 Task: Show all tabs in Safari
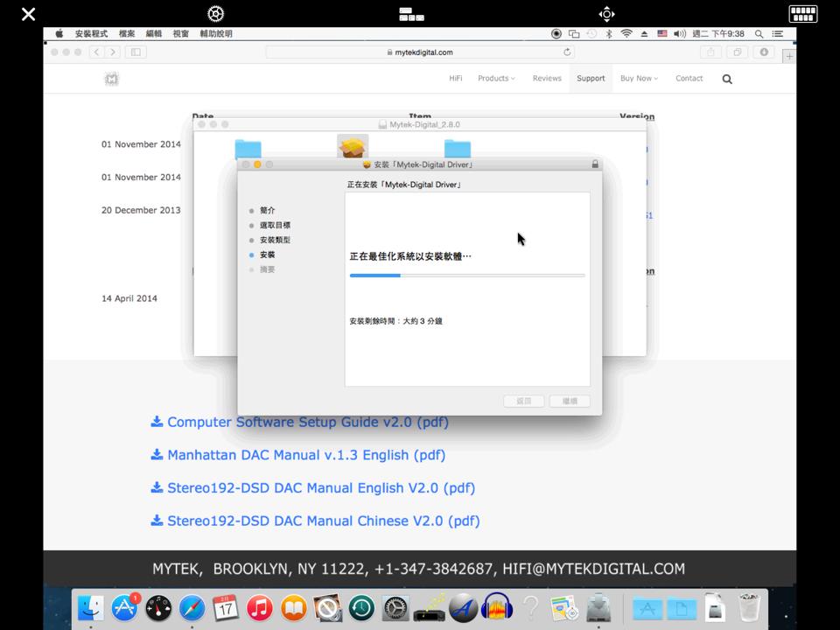point(737,52)
